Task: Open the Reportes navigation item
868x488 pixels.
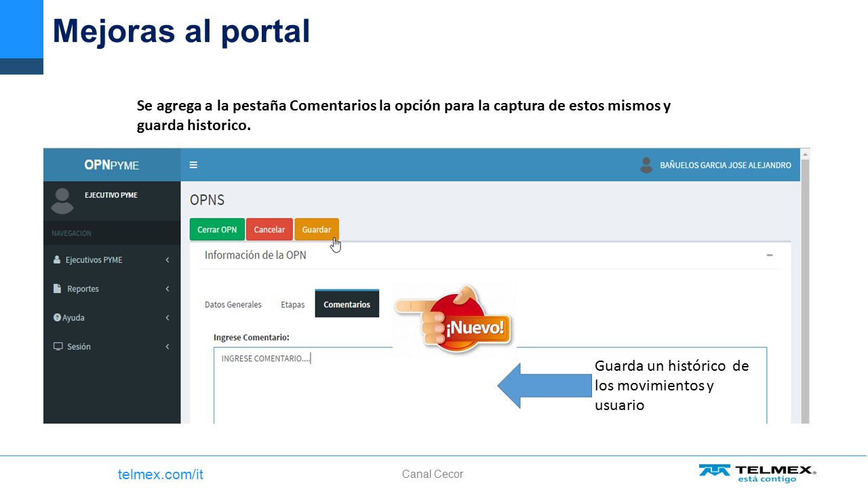Action: click(112, 289)
